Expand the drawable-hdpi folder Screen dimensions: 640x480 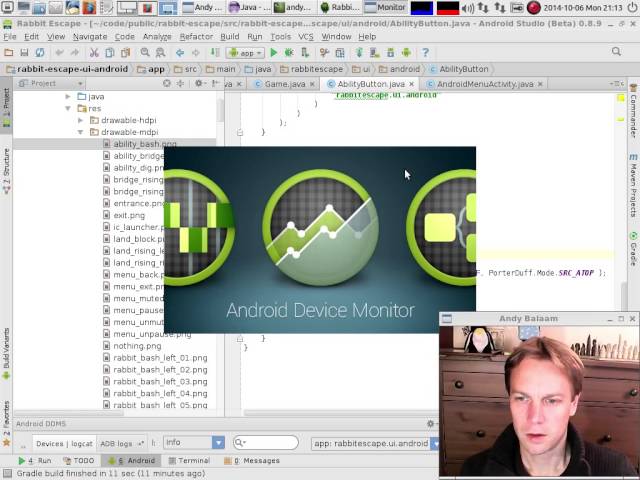pos(80,120)
